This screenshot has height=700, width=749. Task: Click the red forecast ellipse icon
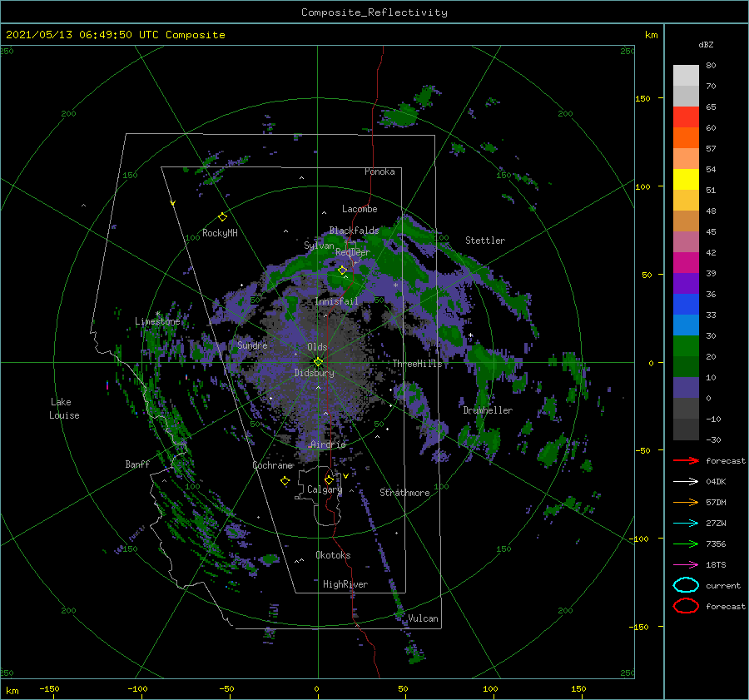point(686,606)
